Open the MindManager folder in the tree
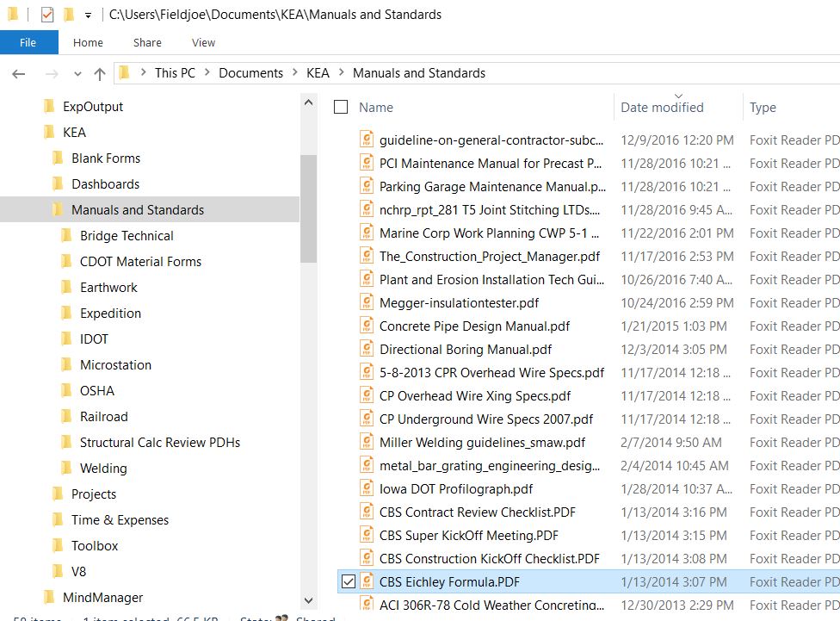 coord(102,598)
